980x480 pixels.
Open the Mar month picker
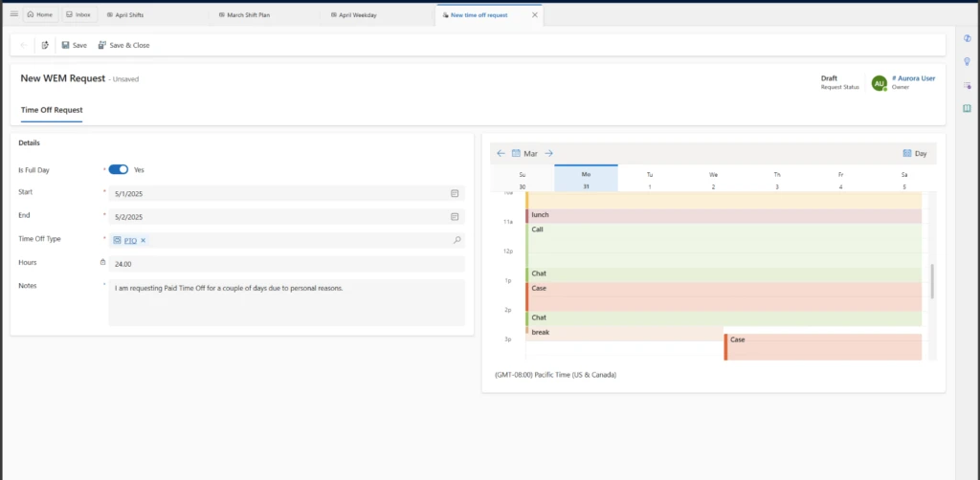(x=525, y=153)
